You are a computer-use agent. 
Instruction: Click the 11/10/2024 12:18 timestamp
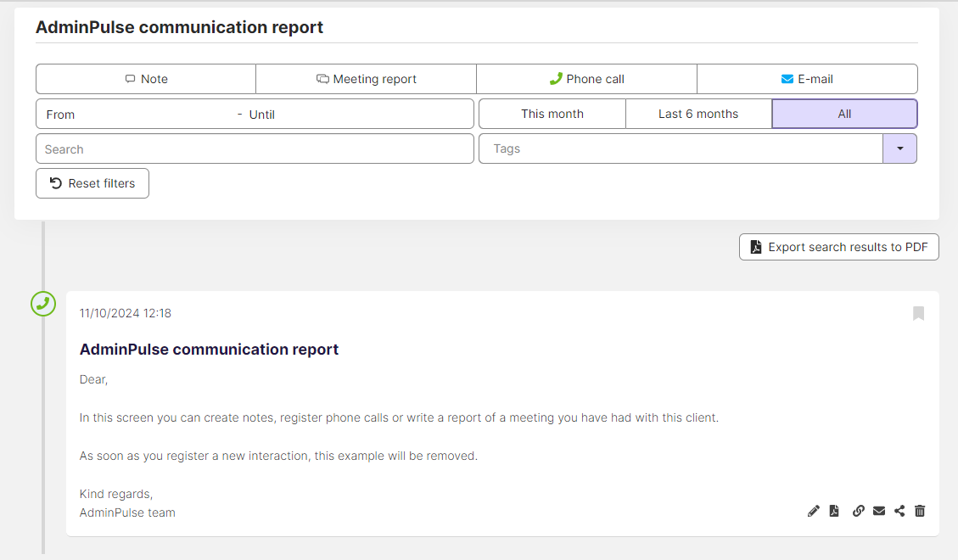tap(126, 313)
